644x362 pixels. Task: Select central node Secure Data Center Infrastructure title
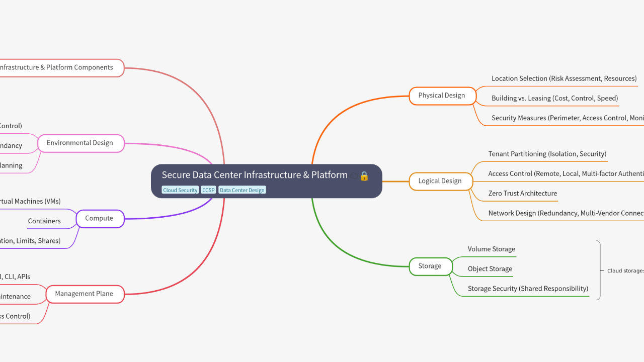(255, 175)
